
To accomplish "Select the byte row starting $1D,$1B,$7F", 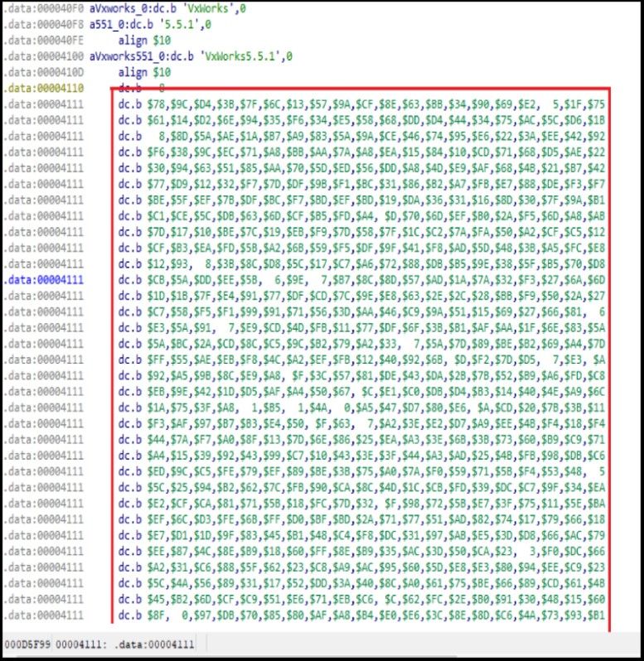I will 361,296.
